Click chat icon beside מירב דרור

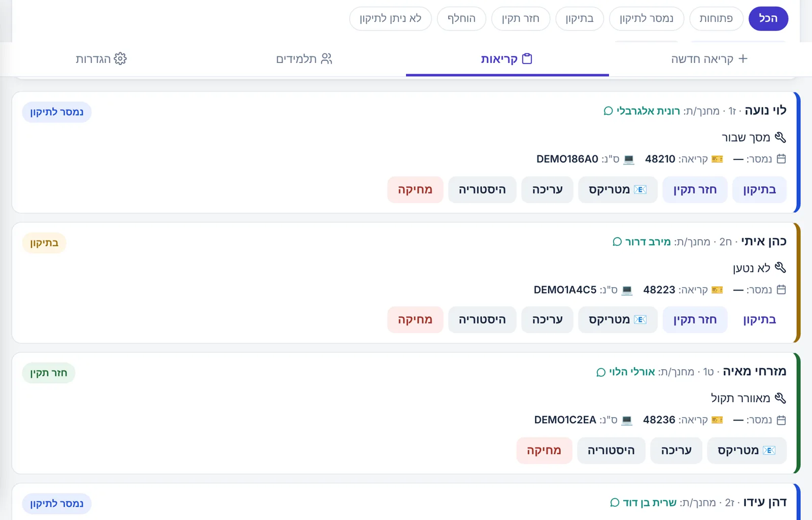click(617, 242)
